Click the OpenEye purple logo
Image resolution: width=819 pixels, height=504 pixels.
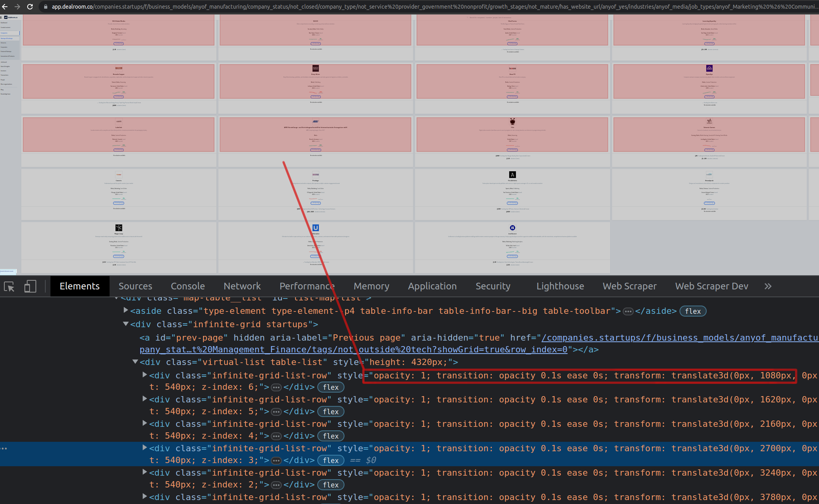tap(709, 69)
